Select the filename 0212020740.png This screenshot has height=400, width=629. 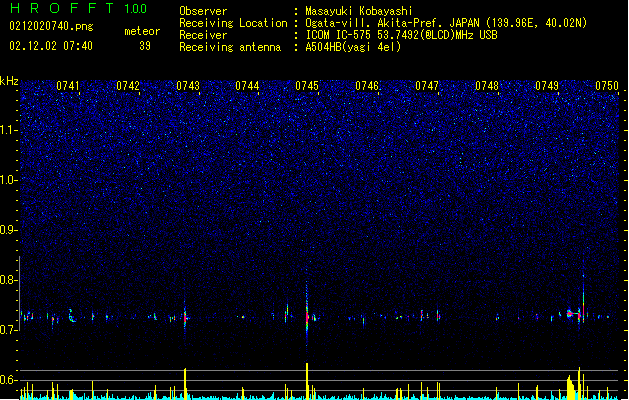(51, 26)
